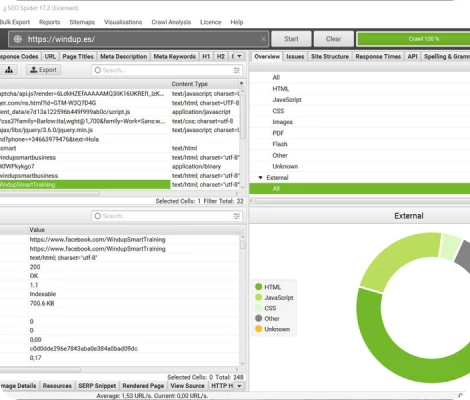Open the Image Details bottom tab
The height and width of the screenshot is (400, 470).
coord(19,386)
